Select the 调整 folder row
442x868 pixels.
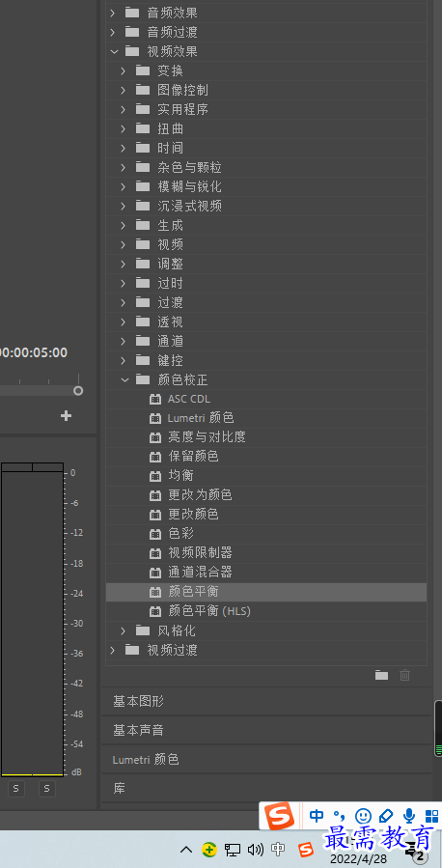coord(266,264)
